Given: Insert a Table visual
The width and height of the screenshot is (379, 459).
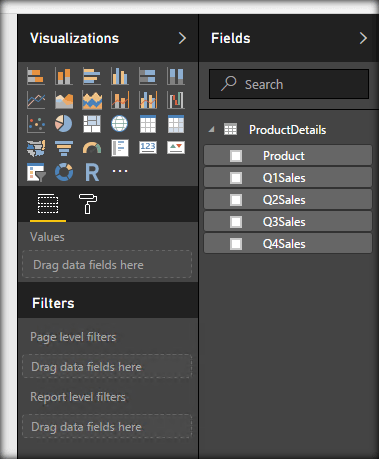Looking at the screenshot, I should pyautogui.click(x=148, y=124).
